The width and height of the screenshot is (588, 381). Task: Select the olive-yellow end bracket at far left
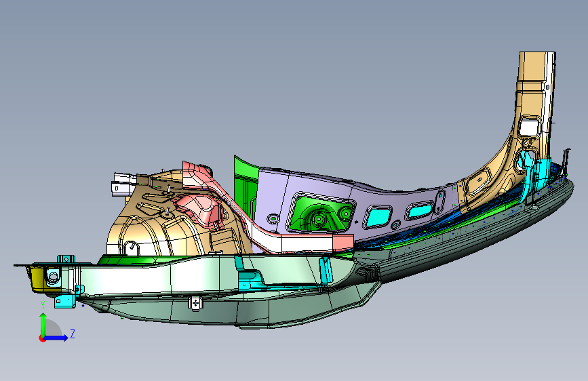(38, 278)
